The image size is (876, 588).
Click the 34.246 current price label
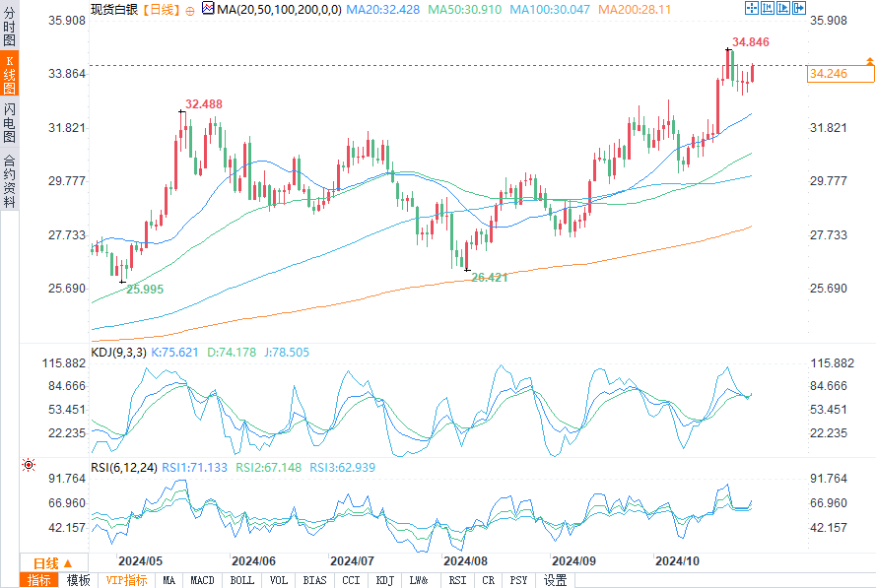pyautogui.click(x=830, y=74)
